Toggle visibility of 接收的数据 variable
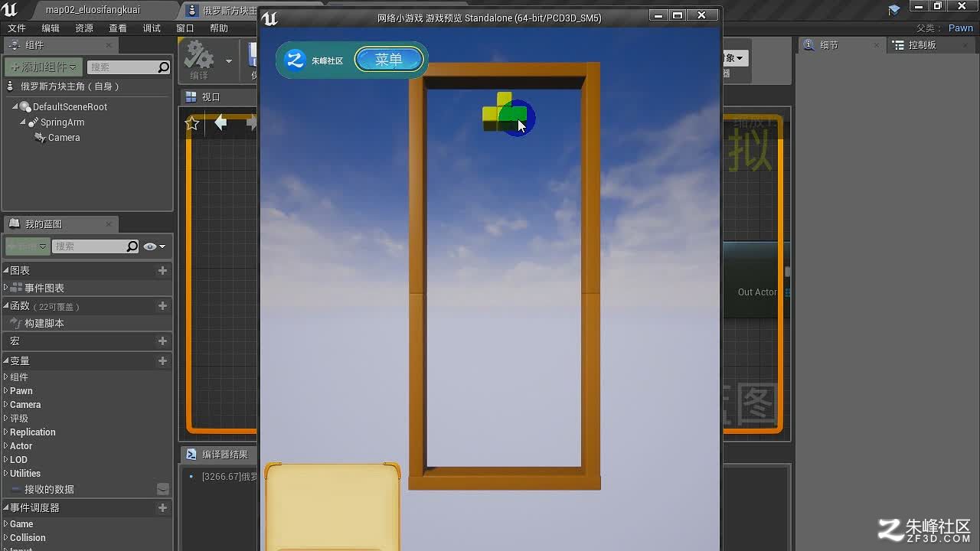This screenshot has width=980, height=551. 163,489
